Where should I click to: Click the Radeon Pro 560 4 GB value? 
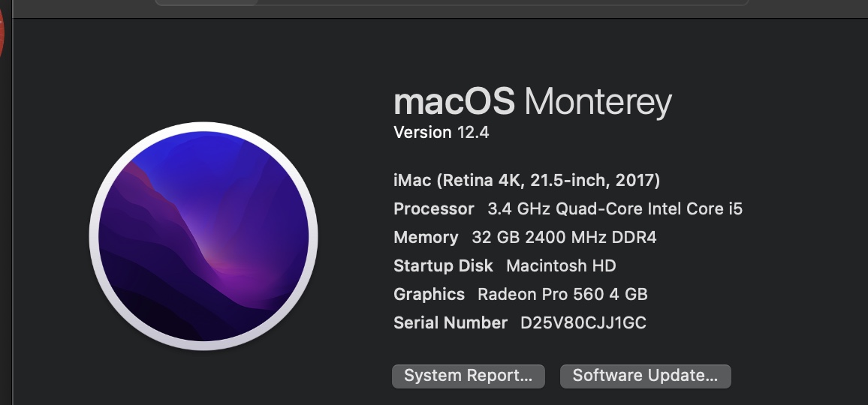pyautogui.click(x=562, y=295)
